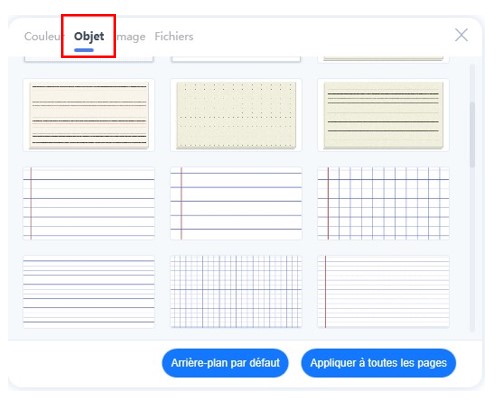This screenshot has height=402, width=498.
Task: Choose the horizontal lined paper without margin
Action: [x=89, y=292]
